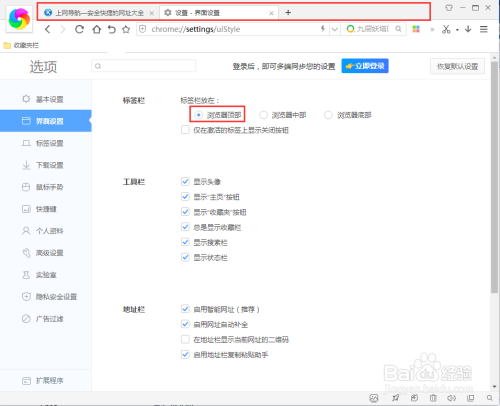Check 仅在激活的标签上显示关闭按钮
This screenshot has height=406, width=500.
[185, 130]
